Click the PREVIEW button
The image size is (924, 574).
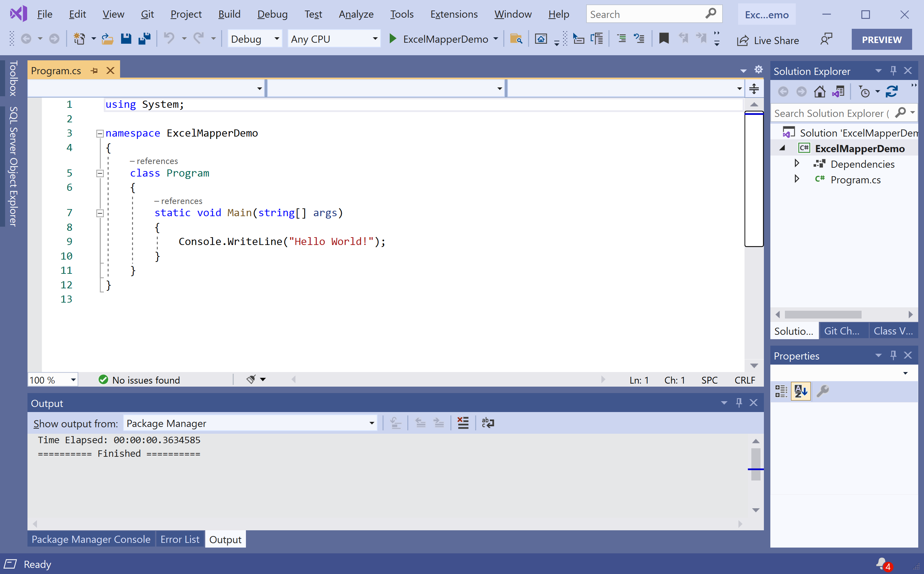881,40
